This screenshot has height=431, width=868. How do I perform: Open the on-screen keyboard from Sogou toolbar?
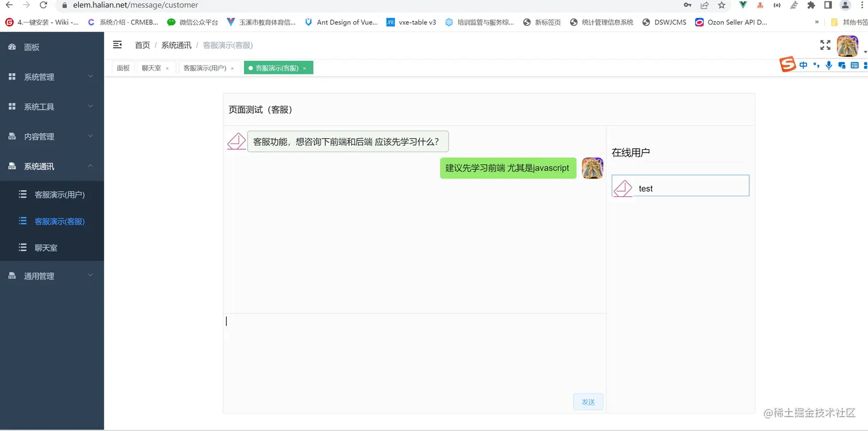tap(854, 65)
